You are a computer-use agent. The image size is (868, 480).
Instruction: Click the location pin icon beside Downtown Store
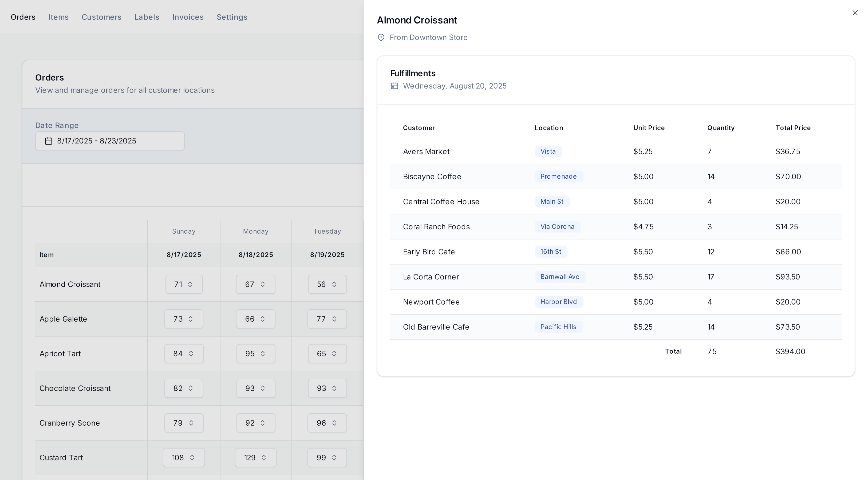pos(381,37)
